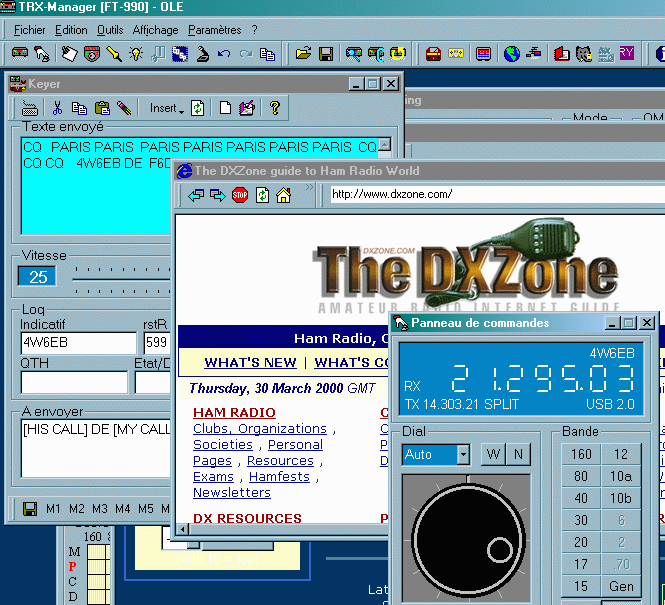Click the M1 memory button in Keyer
This screenshot has width=665, height=605.
tap(53, 508)
